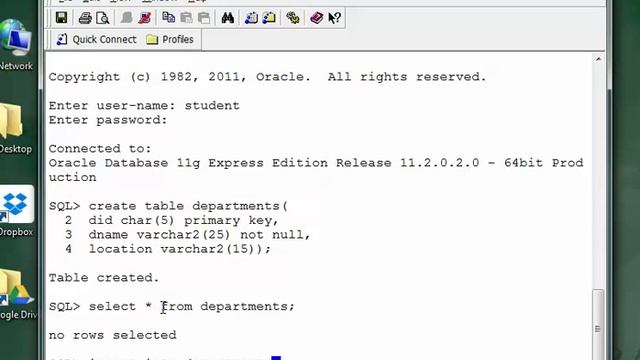The image size is (640, 360).
Task: Click the second grayed-out Paste Selection icon
Action: [204, 18]
